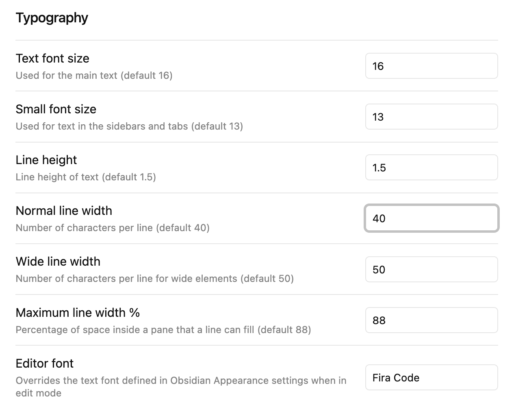Viewport: 516px width, 420px height.
Task: Select the "Wide line width" setting title
Action: coord(58,262)
